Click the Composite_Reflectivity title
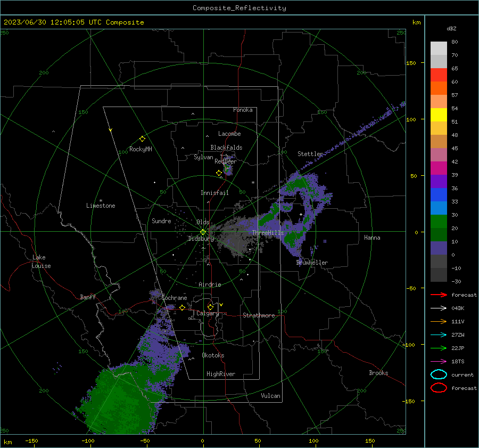Viewport: 479px width, 448px height. (240, 8)
